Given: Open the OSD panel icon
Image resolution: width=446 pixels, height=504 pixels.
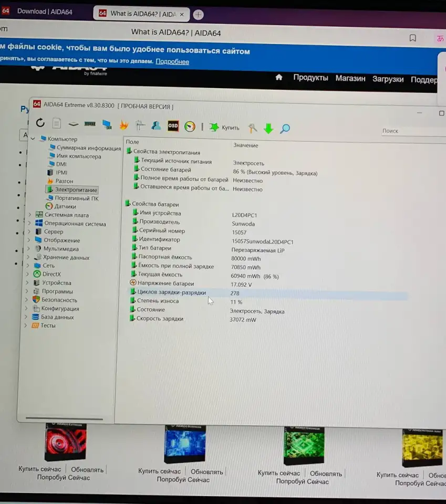Looking at the screenshot, I should (x=173, y=125).
